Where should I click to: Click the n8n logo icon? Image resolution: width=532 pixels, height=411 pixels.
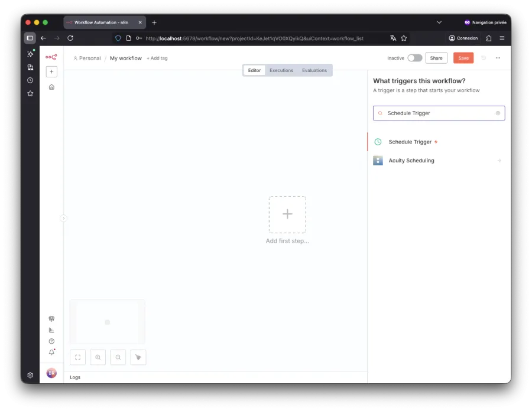[51, 57]
